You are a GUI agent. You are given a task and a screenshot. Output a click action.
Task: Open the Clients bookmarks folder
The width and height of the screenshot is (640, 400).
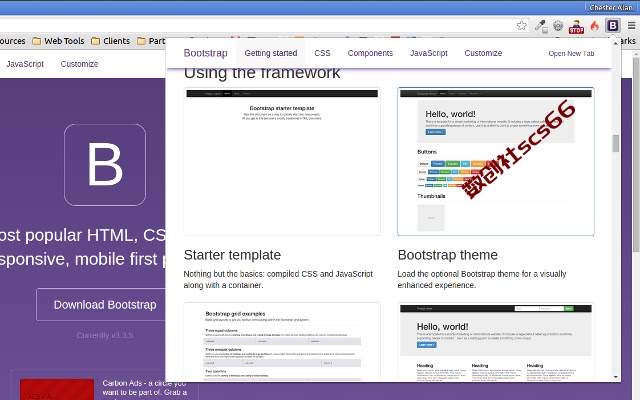[x=111, y=41]
